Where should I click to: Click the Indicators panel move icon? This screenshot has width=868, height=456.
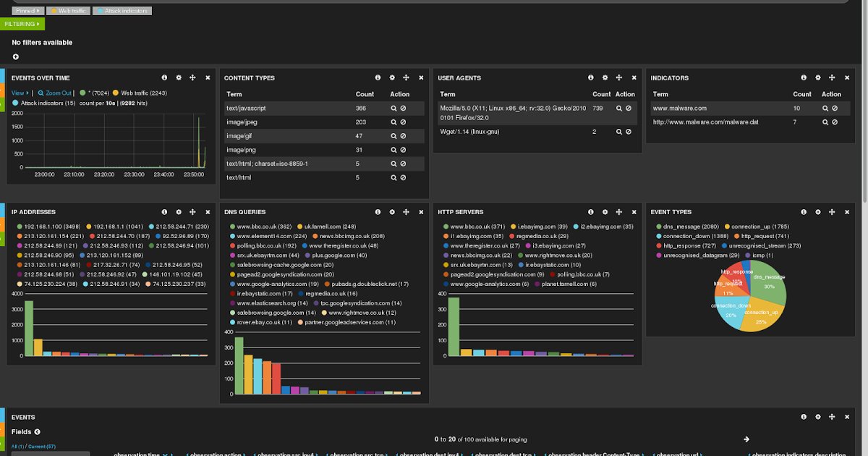click(832, 77)
